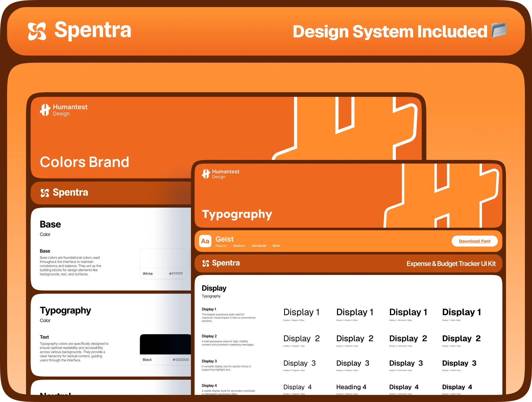The height and width of the screenshot is (402, 532).
Task: Select the Display 2 Regular sample
Action: (x=301, y=338)
